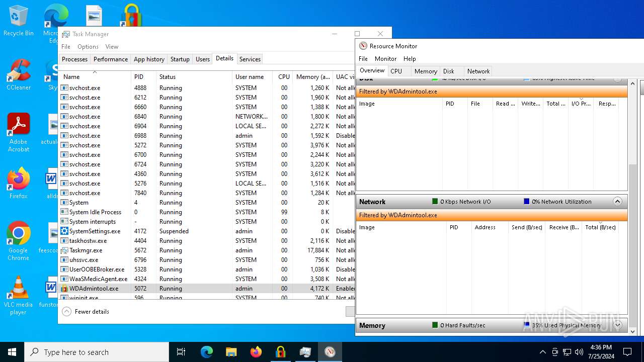Switch to the Services tab

(x=250, y=59)
